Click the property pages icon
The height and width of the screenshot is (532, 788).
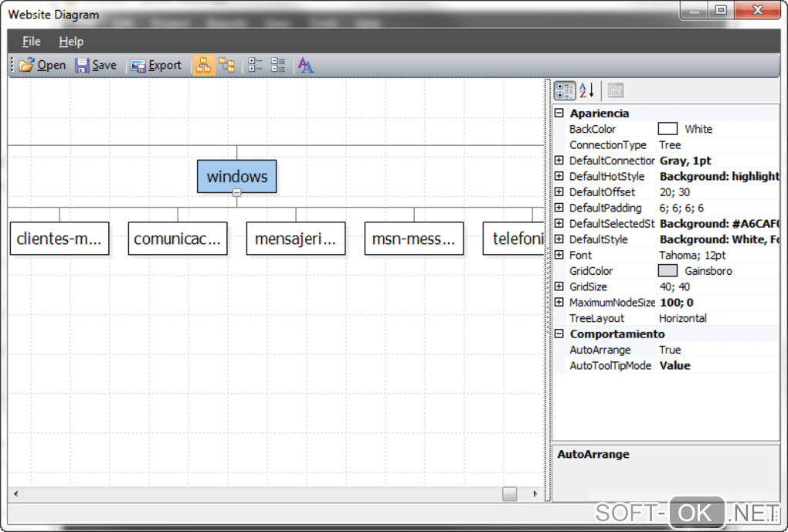click(616, 91)
